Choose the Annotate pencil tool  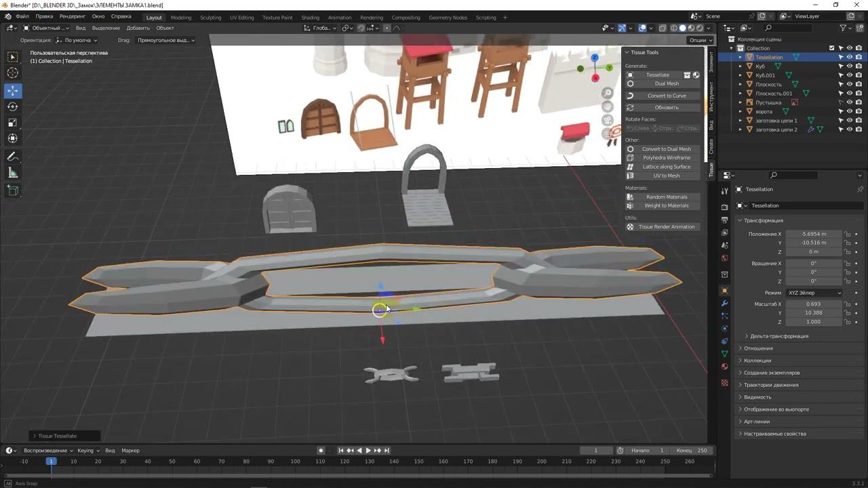tap(13, 157)
